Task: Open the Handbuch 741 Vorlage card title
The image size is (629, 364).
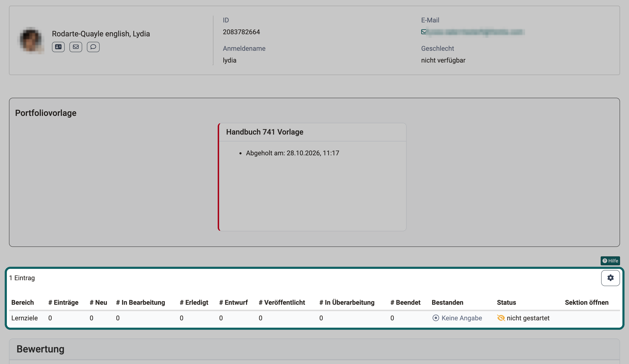Action: [265, 132]
